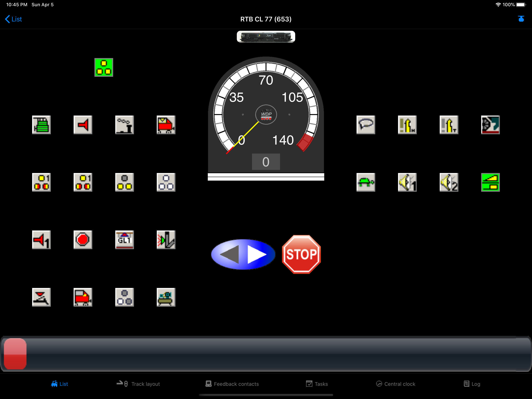Tap the digital speed readout showing 0
This screenshot has width=532, height=399.
click(x=266, y=162)
